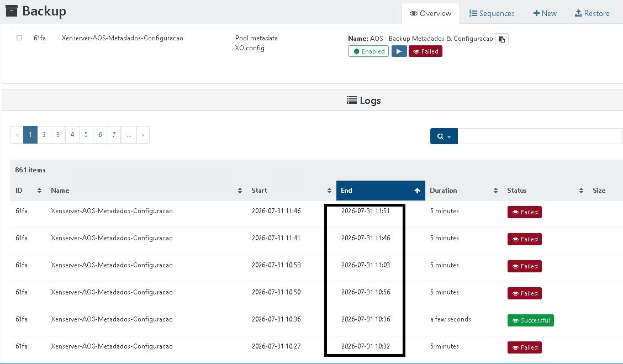The width and height of the screenshot is (623, 364).
Task: Click the Backup archive icon in header
Action: point(12,10)
